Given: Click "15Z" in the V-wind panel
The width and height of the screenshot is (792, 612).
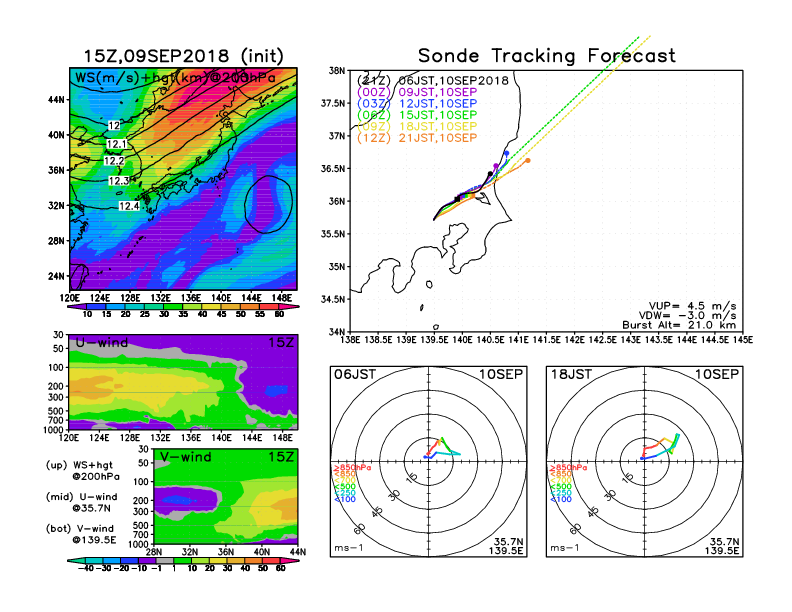Looking at the screenshot, I should coord(281,457).
